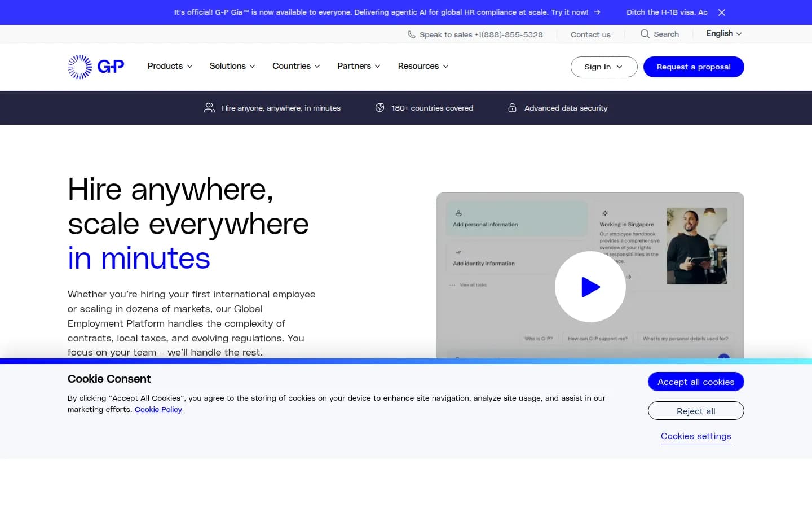Click the G-P Gia announcement text
This screenshot has width=812, height=508.
click(381, 12)
